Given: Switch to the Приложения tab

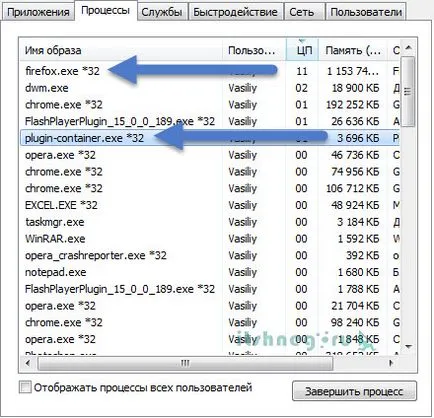Looking at the screenshot, I should [38, 12].
